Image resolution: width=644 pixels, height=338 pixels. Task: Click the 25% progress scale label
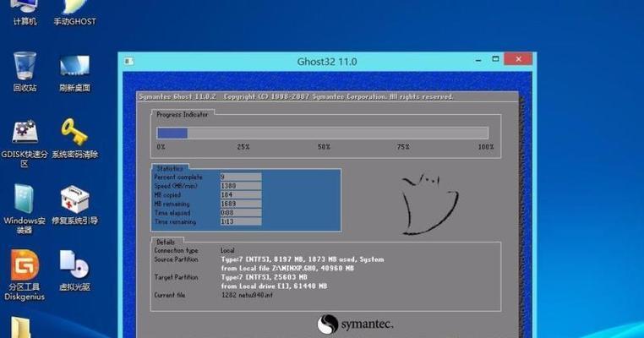pyautogui.click(x=243, y=147)
